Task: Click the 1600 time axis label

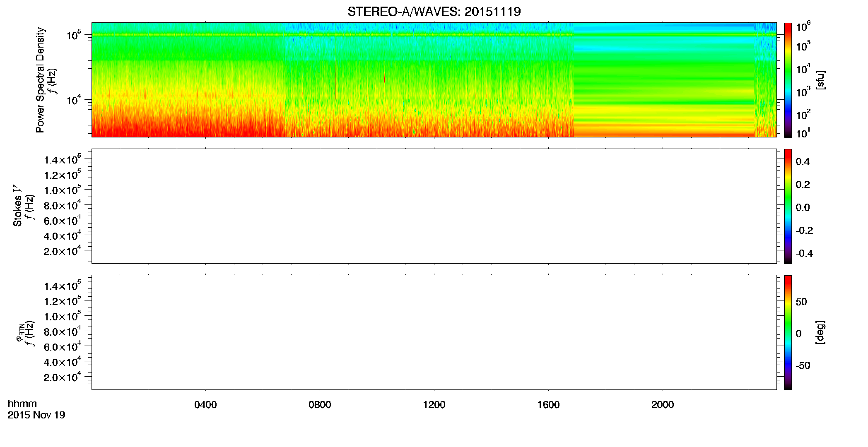Action: [x=548, y=405]
